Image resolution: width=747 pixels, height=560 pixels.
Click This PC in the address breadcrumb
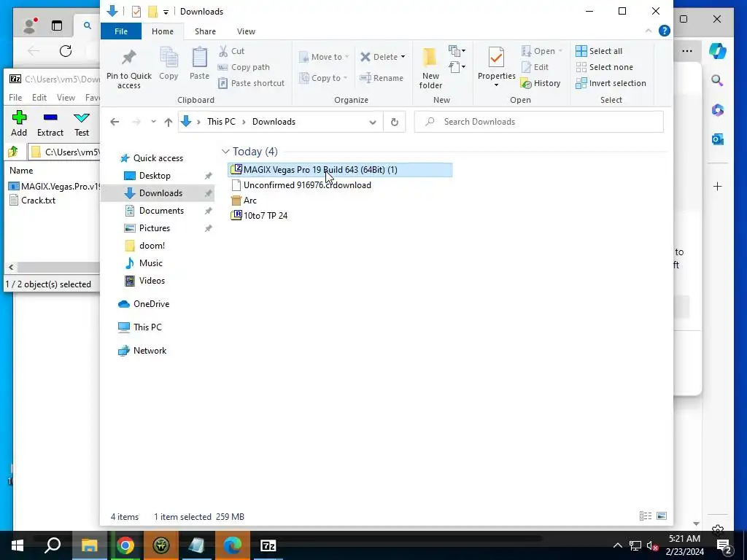(x=221, y=122)
